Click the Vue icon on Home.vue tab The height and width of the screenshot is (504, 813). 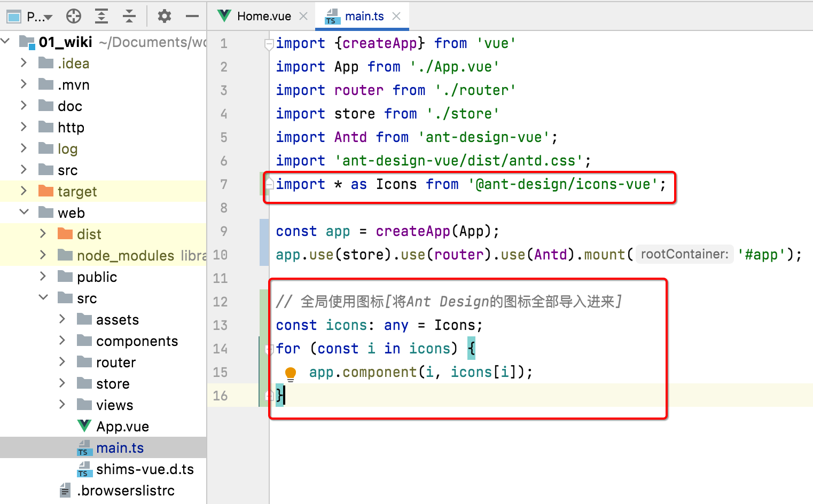(225, 16)
